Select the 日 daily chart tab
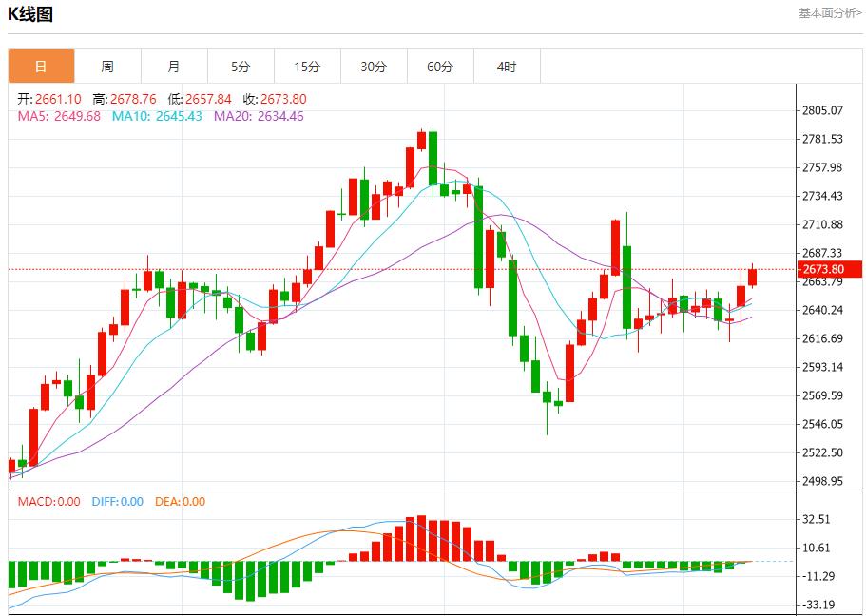866x616 pixels. (x=41, y=67)
